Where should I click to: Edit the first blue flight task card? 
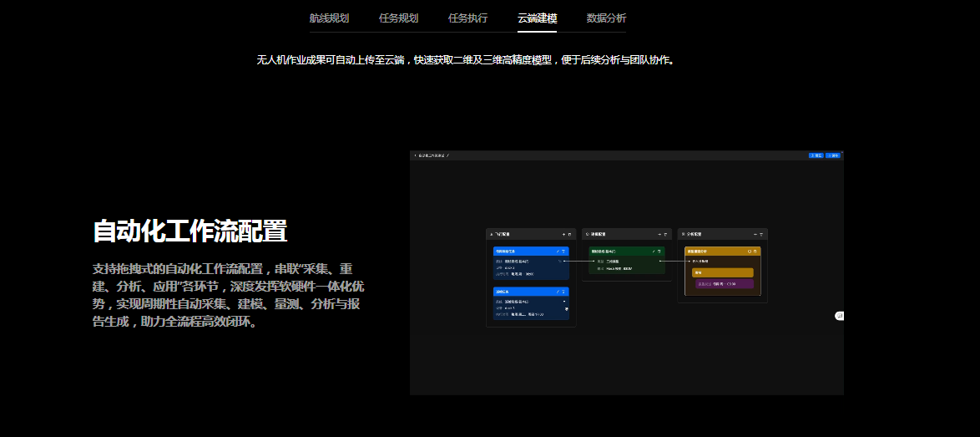pyautogui.click(x=557, y=251)
